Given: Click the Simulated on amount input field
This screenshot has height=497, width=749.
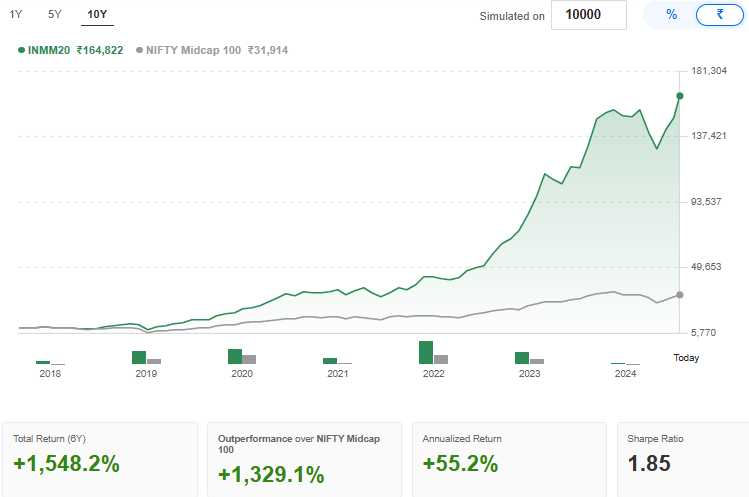Looking at the screenshot, I should (588, 15).
